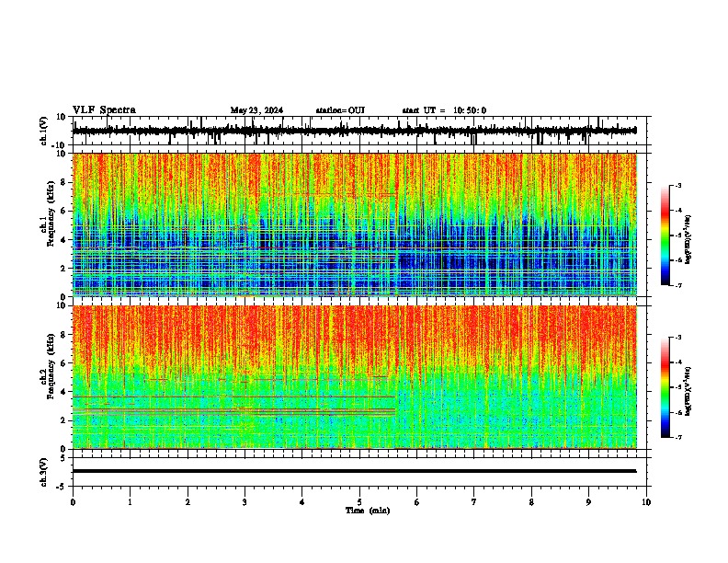Click time axis tick label "7"

(x=474, y=502)
